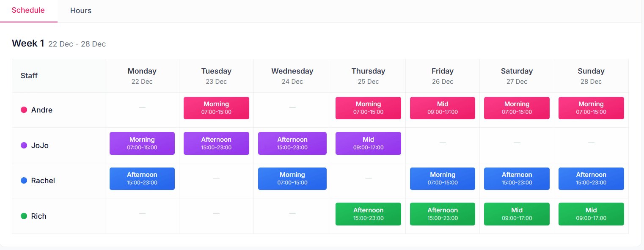The height and width of the screenshot is (250, 644).
Task: Click the Rachel staff name
Action: [43, 181]
